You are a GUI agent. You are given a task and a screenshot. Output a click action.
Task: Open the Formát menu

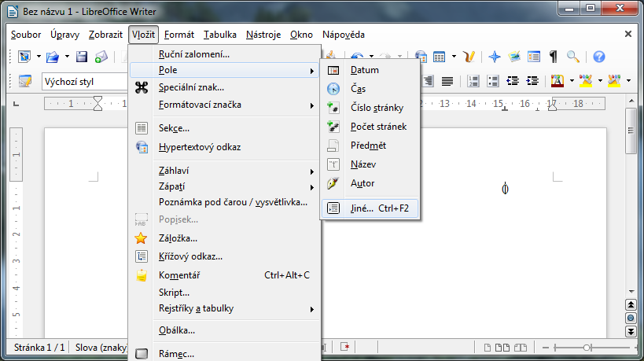click(x=179, y=35)
